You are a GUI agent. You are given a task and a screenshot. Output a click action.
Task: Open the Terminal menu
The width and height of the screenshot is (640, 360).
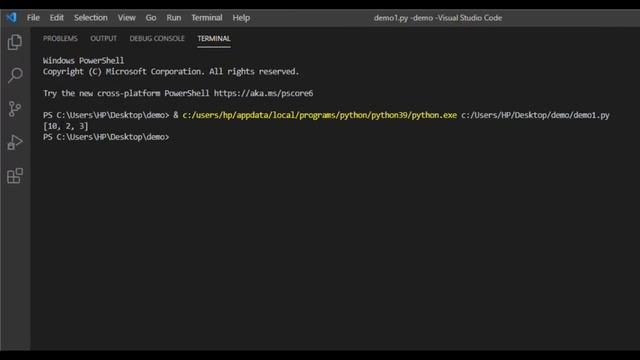point(207,18)
